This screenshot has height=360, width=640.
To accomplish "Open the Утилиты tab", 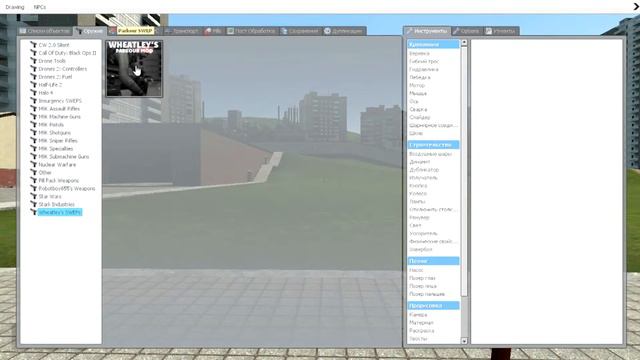I will click(501, 31).
